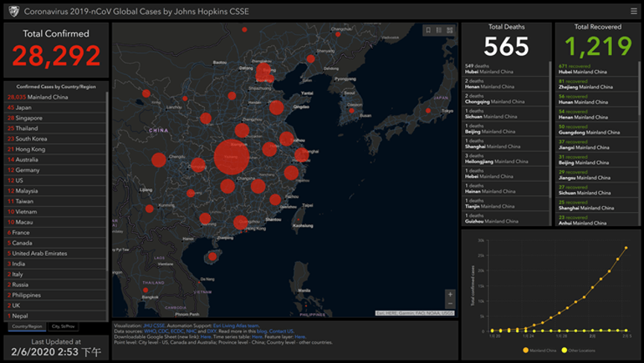Click the large Hubei outbreak circle on map
This screenshot has height=363, width=644.
[x=232, y=157]
